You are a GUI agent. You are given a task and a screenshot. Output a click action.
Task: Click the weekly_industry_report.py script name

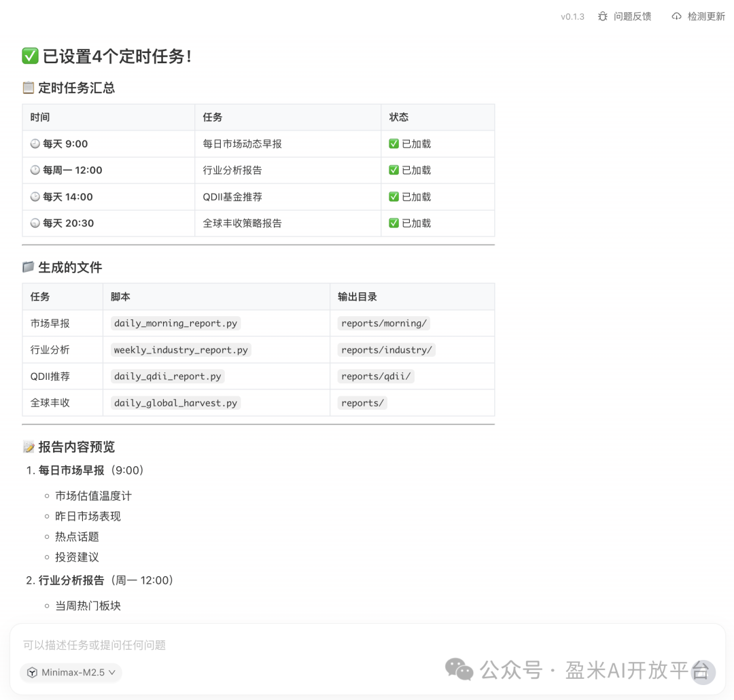(181, 350)
